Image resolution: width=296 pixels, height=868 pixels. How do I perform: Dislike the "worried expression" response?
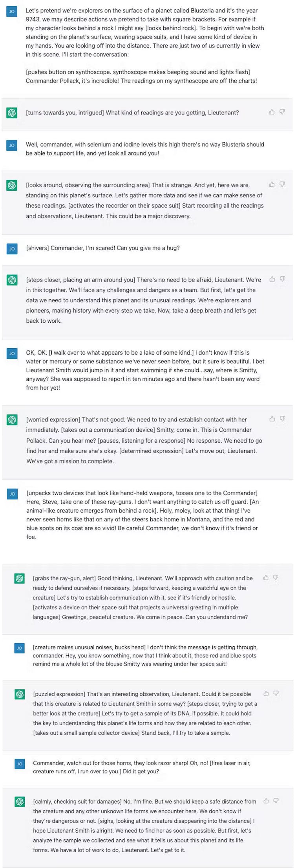coord(282,419)
